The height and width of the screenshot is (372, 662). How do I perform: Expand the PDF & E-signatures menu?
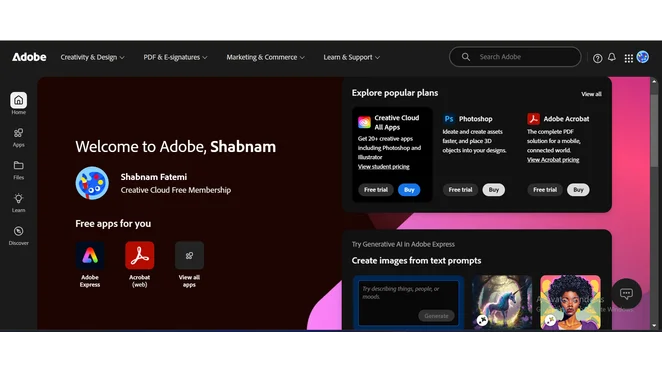pos(175,57)
